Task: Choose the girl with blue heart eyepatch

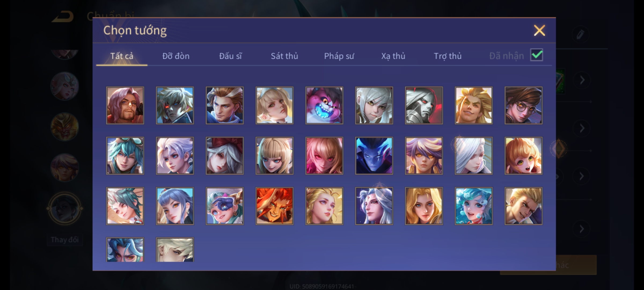Action: (225, 206)
